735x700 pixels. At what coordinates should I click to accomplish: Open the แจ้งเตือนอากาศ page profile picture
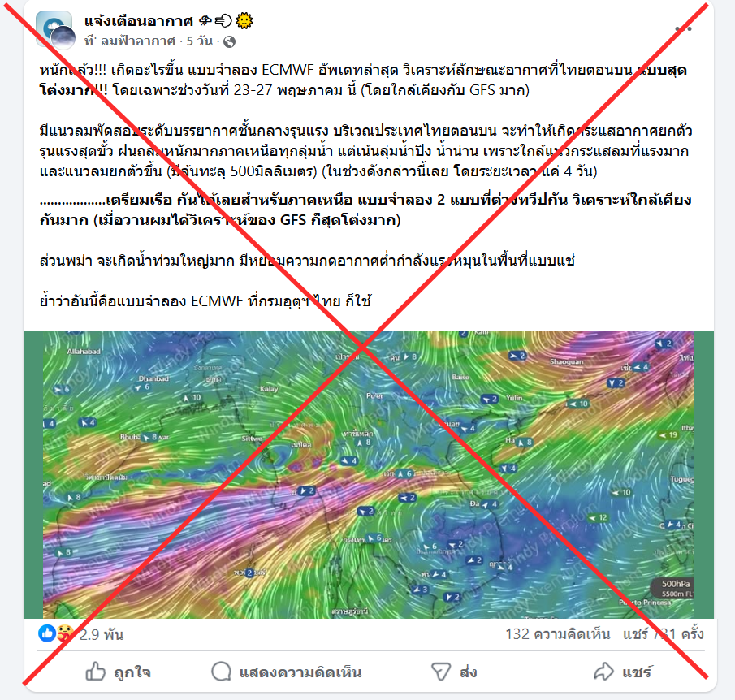coord(55,30)
